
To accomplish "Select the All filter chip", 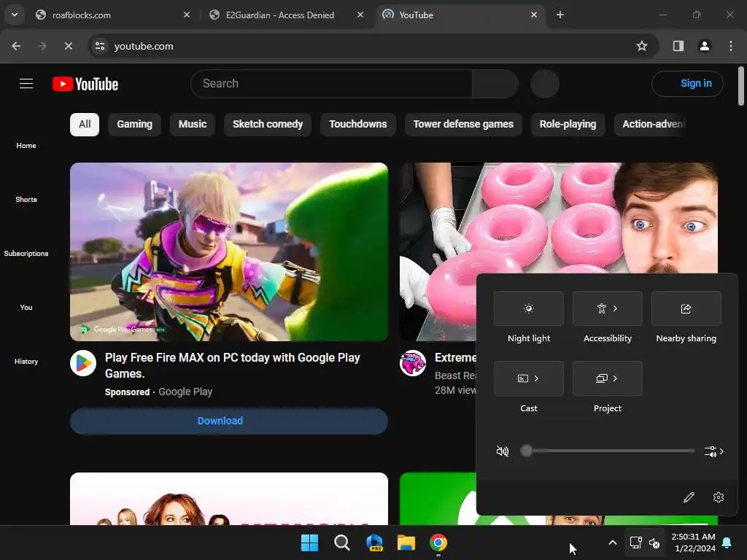I will [x=85, y=124].
